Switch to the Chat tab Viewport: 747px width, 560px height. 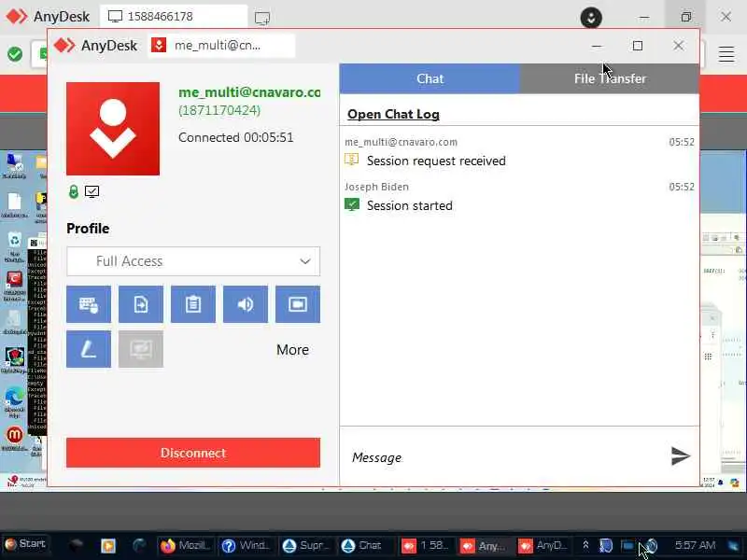[430, 78]
